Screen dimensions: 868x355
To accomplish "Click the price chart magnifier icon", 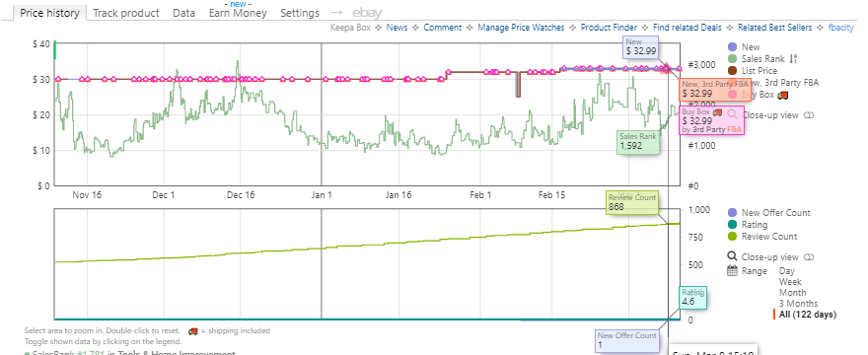I will point(732,114).
